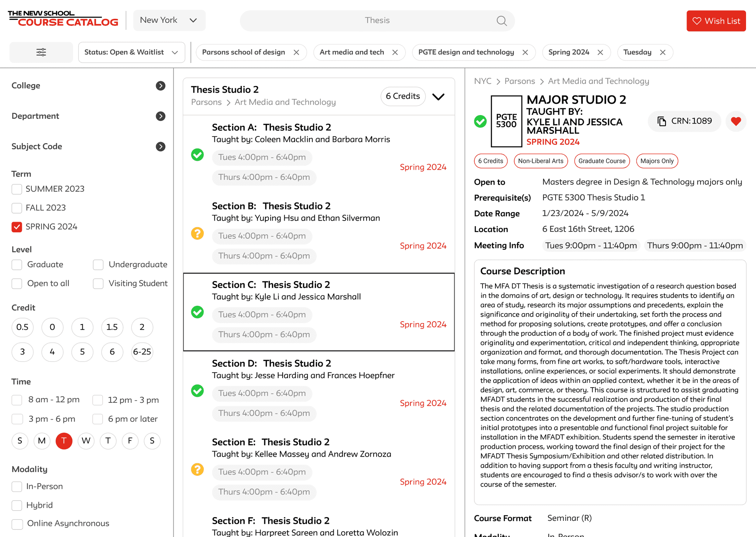Click the PGTE 5300 course code box
This screenshot has width=756, height=537.
click(506, 121)
